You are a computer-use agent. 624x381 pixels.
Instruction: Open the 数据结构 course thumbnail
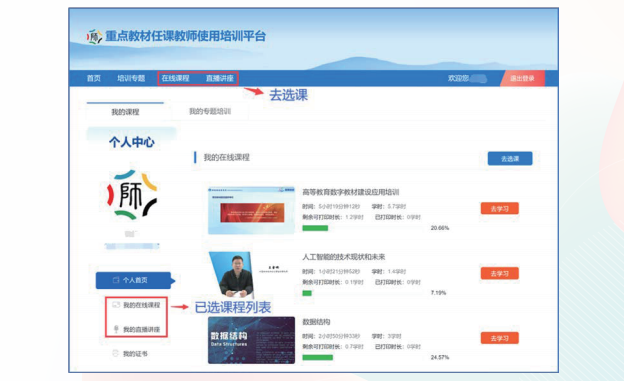(252, 340)
